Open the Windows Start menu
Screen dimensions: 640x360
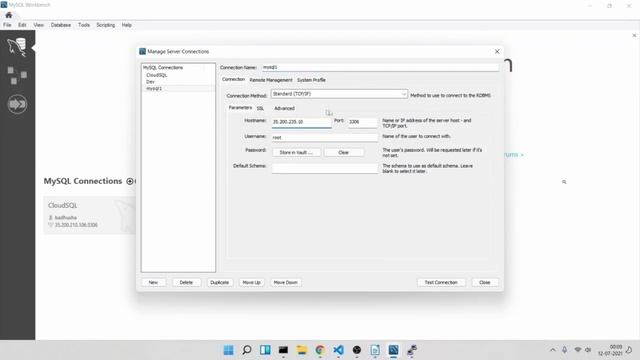[x=229, y=350]
